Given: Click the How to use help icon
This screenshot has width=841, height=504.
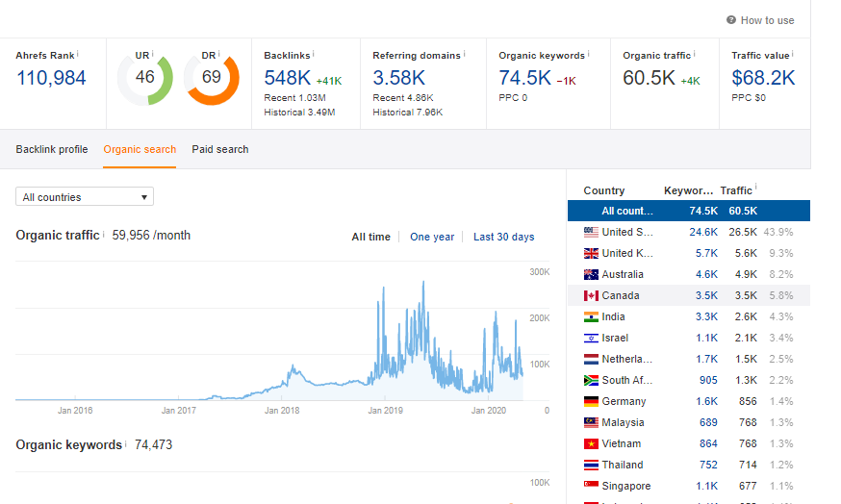Looking at the screenshot, I should coord(731,20).
